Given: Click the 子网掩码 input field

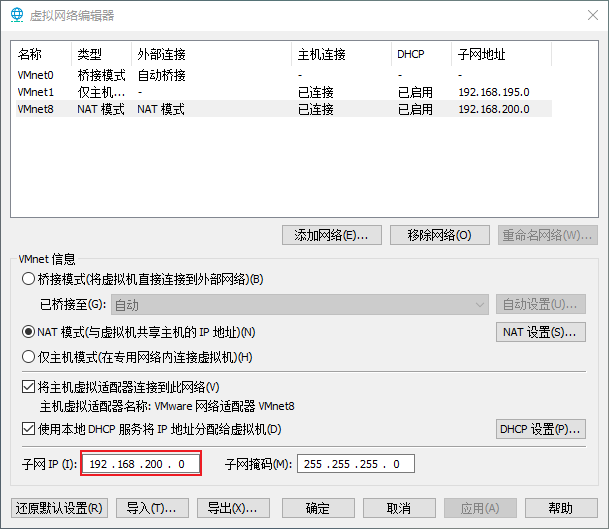Looking at the screenshot, I should (356, 464).
